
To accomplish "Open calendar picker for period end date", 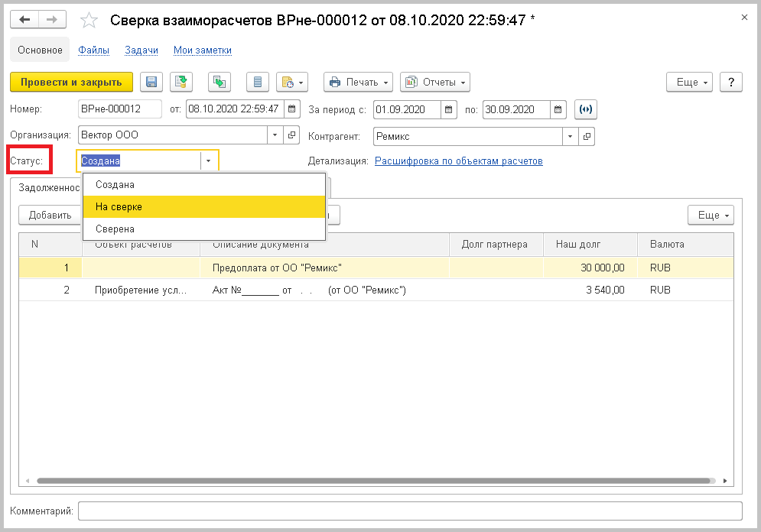I will 559,109.
